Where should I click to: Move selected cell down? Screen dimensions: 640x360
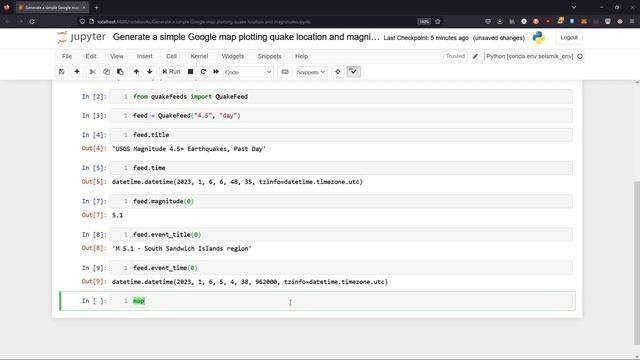150,72
